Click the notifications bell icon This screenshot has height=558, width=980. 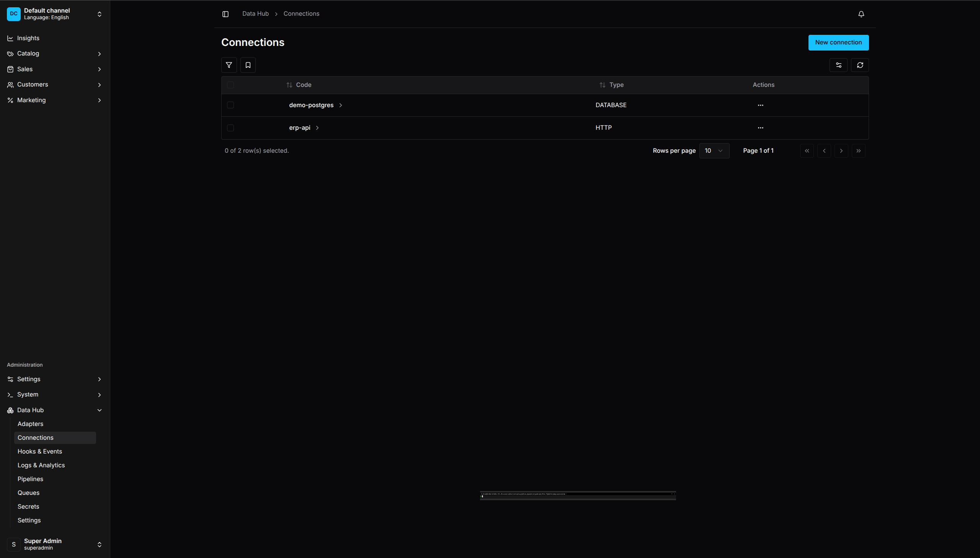pos(861,14)
